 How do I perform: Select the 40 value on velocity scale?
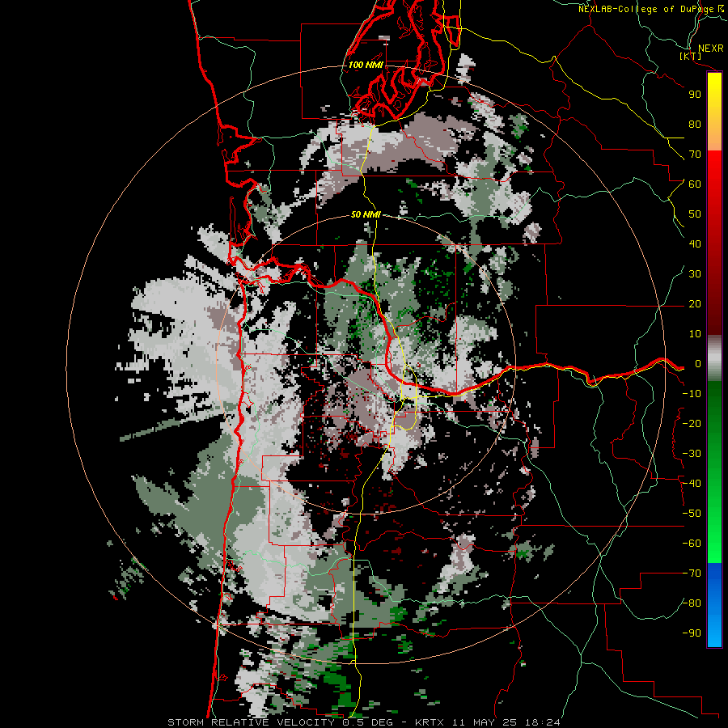click(695, 244)
